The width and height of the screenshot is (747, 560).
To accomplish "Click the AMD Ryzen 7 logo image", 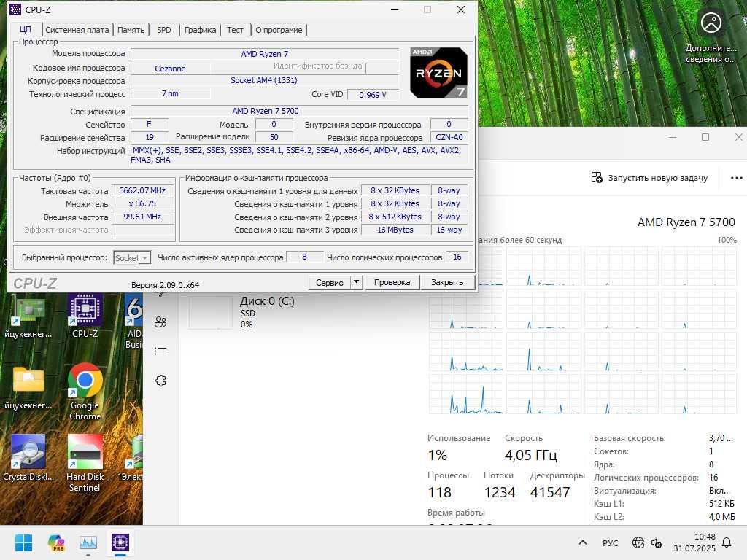I will pos(438,73).
